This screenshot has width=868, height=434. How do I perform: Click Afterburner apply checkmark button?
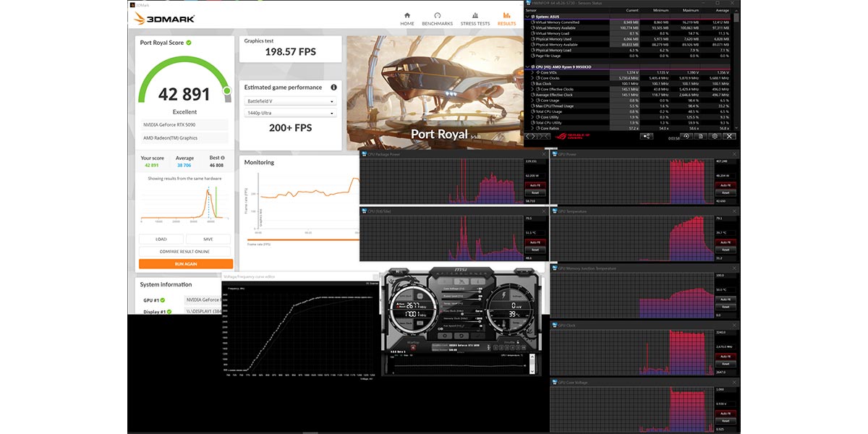coord(478,336)
